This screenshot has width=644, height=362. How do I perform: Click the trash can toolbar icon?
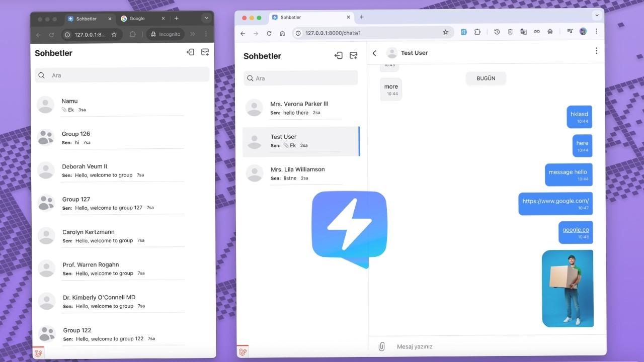(510, 32)
